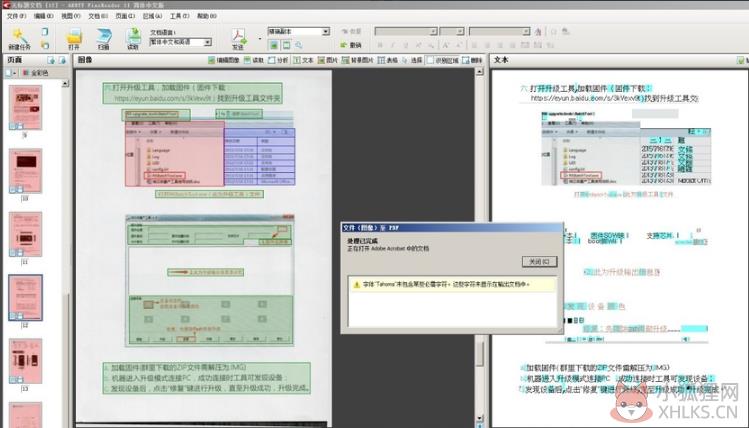Click the '处理已完成' status text in dialog

click(x=362, y=241)
